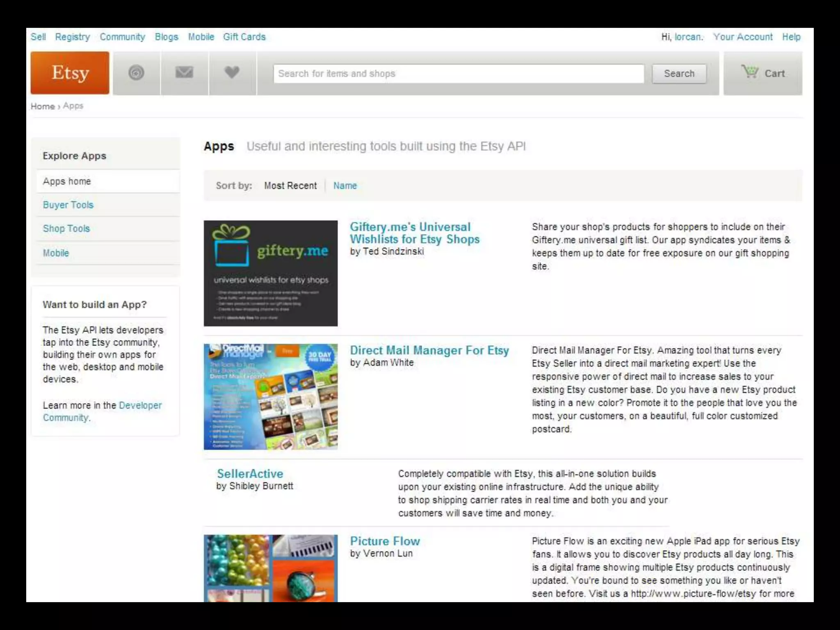This screenshot has width=840, height=630.
Task: Open the messages envelope icon
Action: (x=184, y=73)
